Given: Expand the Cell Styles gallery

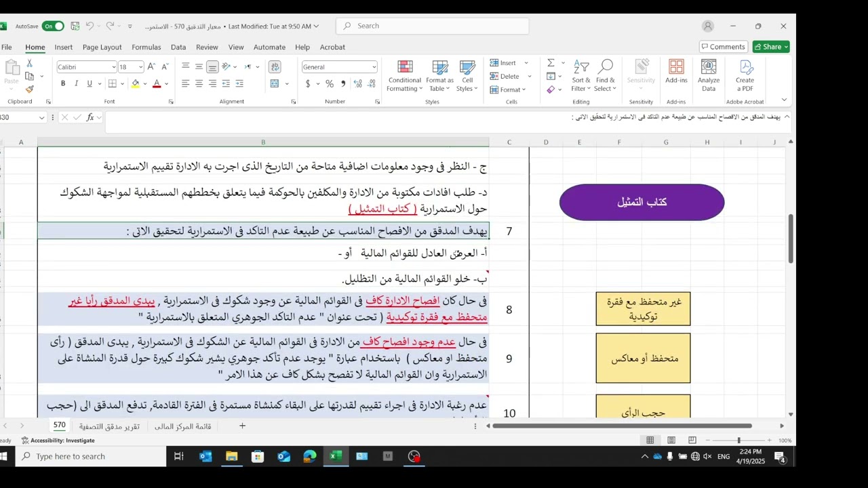Looking at the screenshot, I should click(x=467, y=76).
